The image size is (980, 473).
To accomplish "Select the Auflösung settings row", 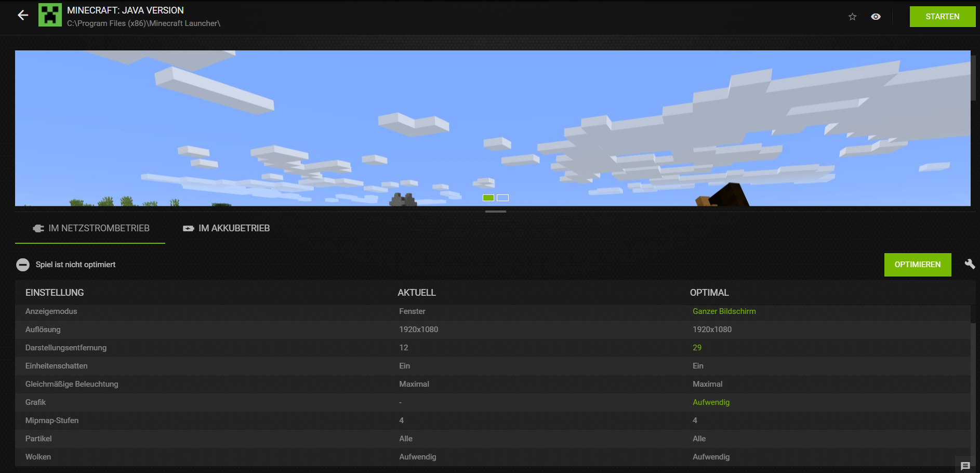I will [x=208, y=329].
